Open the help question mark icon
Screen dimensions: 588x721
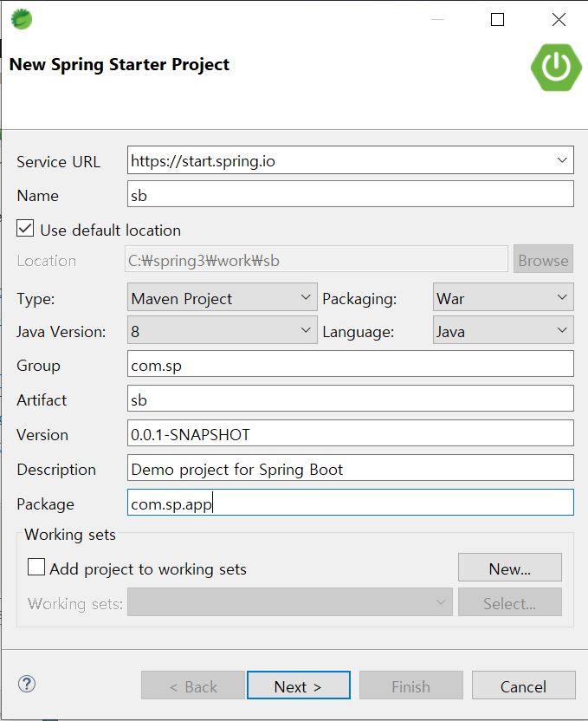pyautogui.click(x=27, y=684)
